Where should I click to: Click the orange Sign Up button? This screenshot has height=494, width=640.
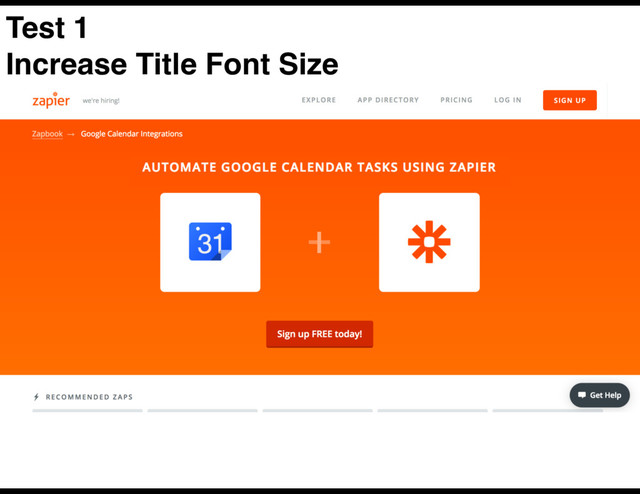tap(570, 100)
